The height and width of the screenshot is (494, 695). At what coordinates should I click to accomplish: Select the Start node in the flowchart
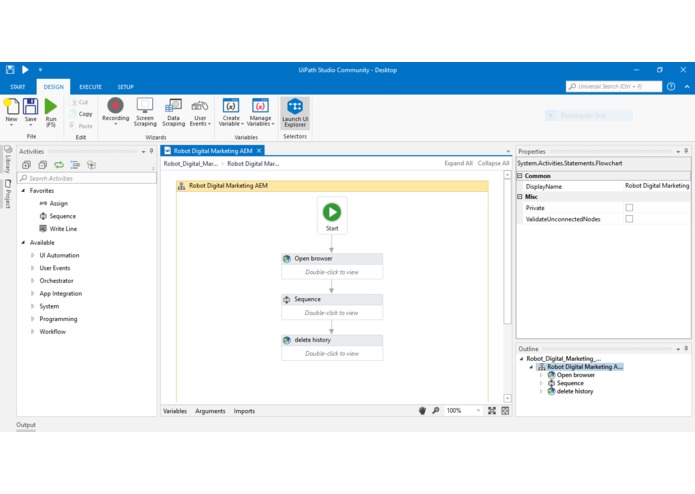click(x=332, y=215)
